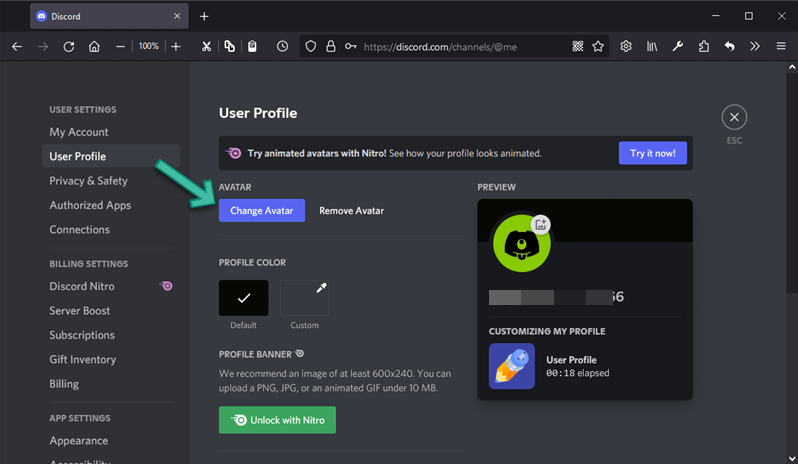798x464 pixels.
Task: Click the browser page scrollbar thumb
Action: tap(792, 183)
